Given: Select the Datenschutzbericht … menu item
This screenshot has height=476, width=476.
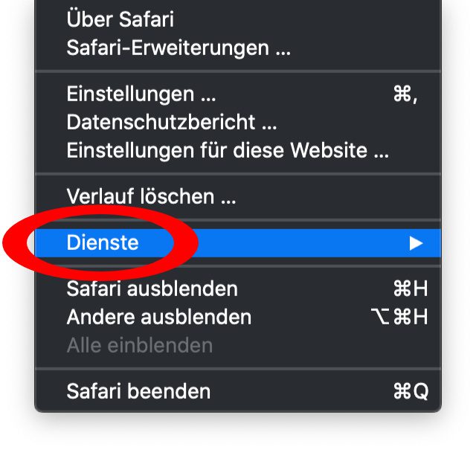Looking at the screenshot, I should click(x=171, y=122).
